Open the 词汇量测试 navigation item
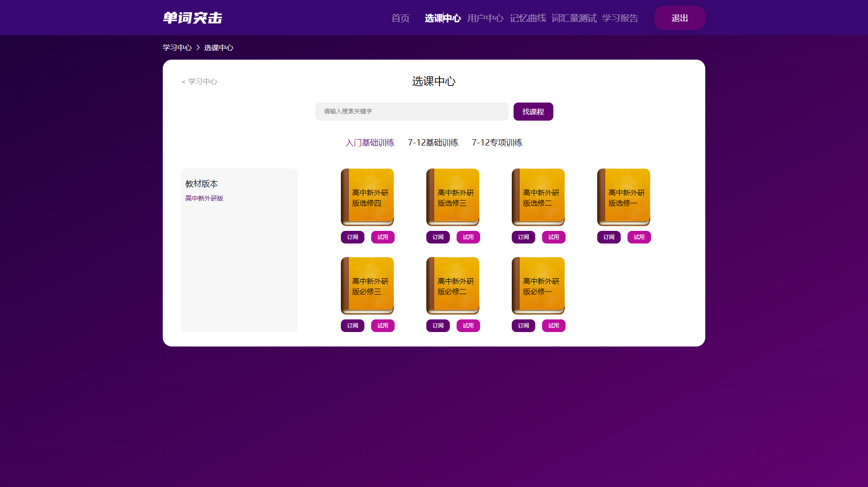Screen dimensions: 868x487 [574, 18]
